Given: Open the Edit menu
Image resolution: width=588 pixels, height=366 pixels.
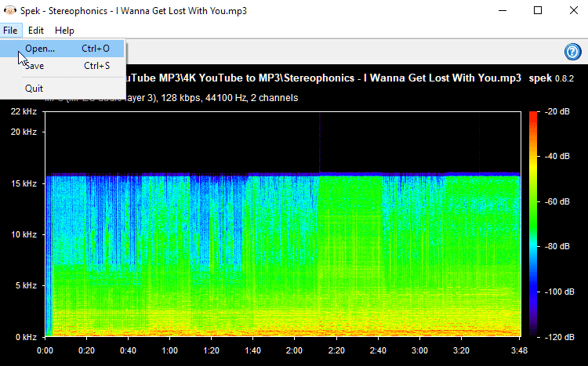Looking at the screenshot, I should 36,31.
